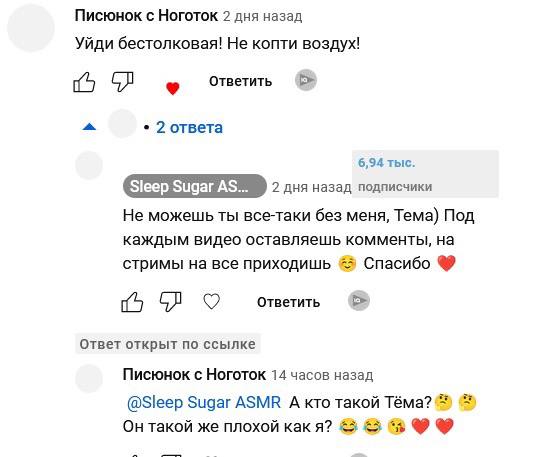Viewport: 540px width, 457px height.
Task: Open the "14 часов назад" timestamp link
Action: point(322,375)
